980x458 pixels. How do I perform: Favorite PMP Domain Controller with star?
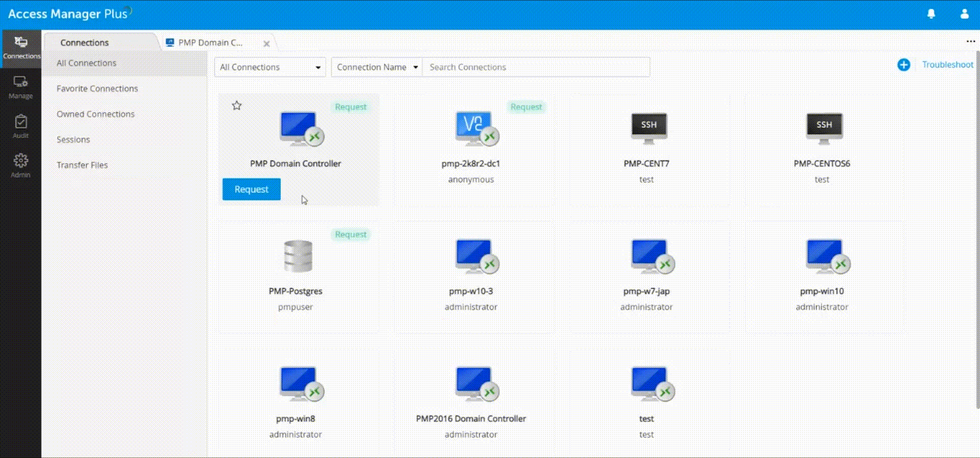(236, 106)
